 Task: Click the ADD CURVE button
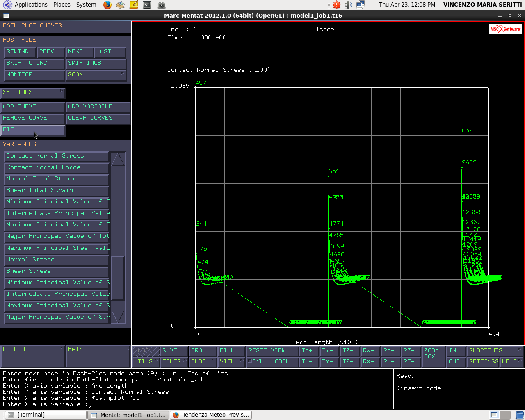point(33,107)
